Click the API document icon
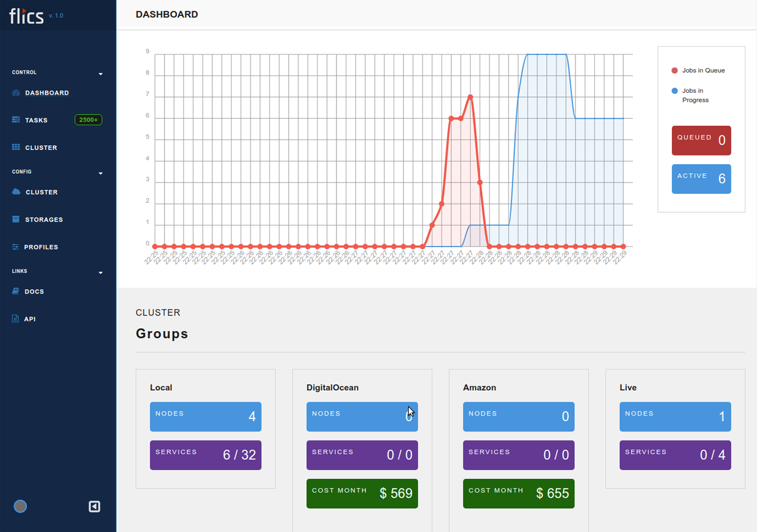The image size is (757, 532). (x=16, y=319)
